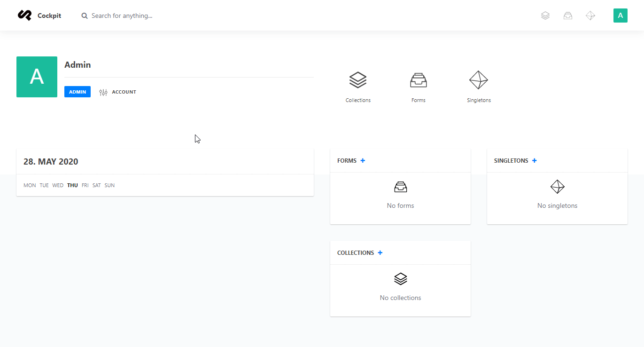Click the large Collections stack icon

pyautogui.click(x=358, y=80)
